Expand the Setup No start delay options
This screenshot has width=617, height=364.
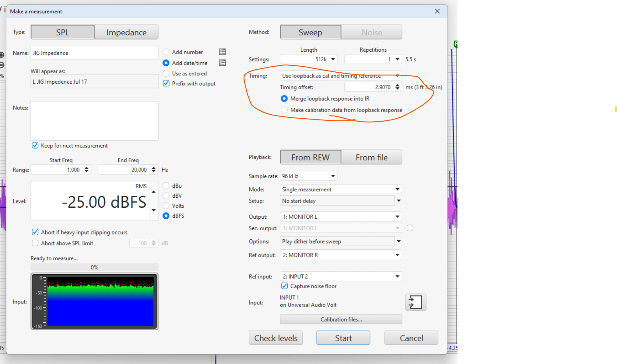click(399, 201)
